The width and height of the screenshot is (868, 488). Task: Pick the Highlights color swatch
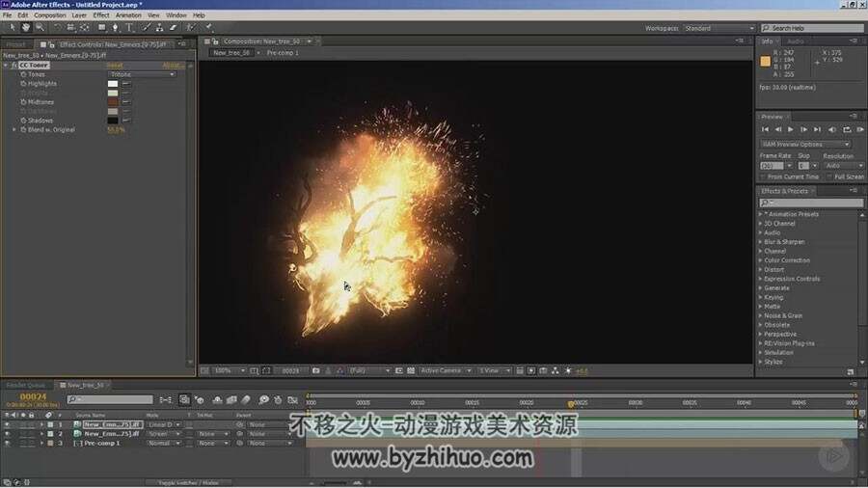coord(113,84)
